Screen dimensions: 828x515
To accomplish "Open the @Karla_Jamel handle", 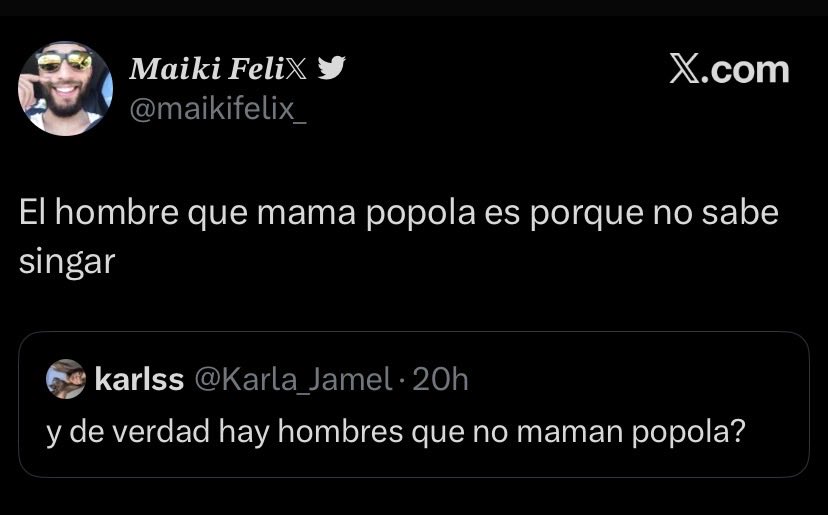I will 294,379.
